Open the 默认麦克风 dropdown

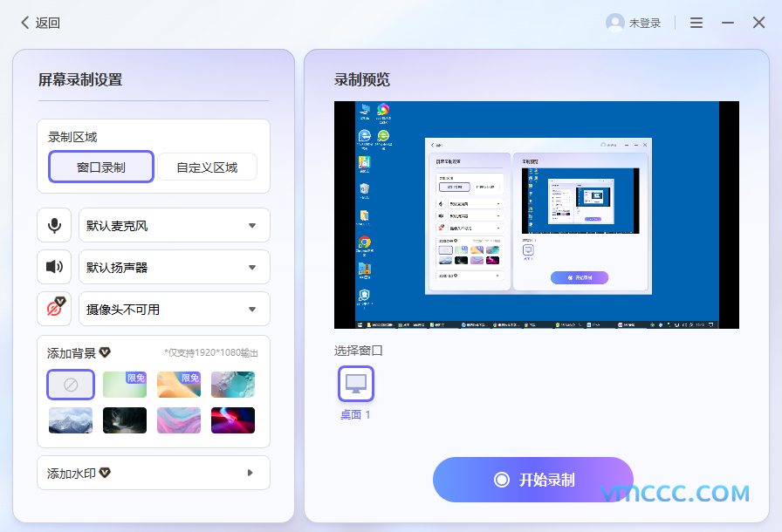(175, 225)
